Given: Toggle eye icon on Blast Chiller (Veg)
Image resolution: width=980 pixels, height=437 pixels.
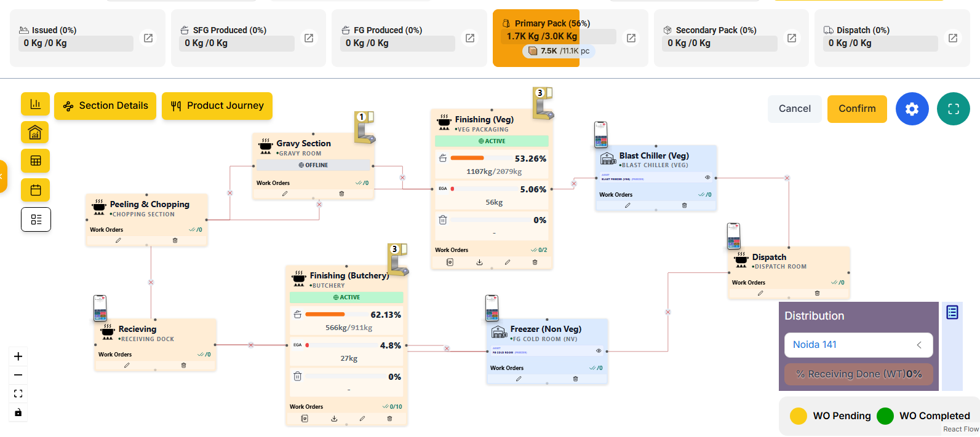Looking at the screenshot, I should [x=707, y=178].
